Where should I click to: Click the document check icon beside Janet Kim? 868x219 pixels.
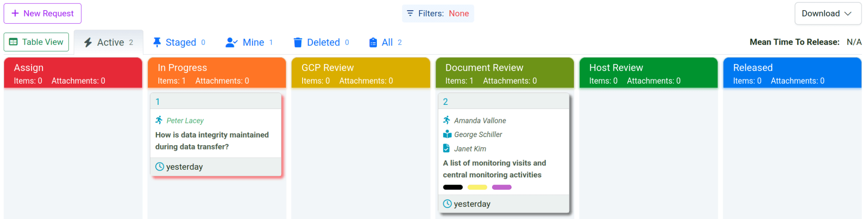pyautogui.click(x=446, y=149)
